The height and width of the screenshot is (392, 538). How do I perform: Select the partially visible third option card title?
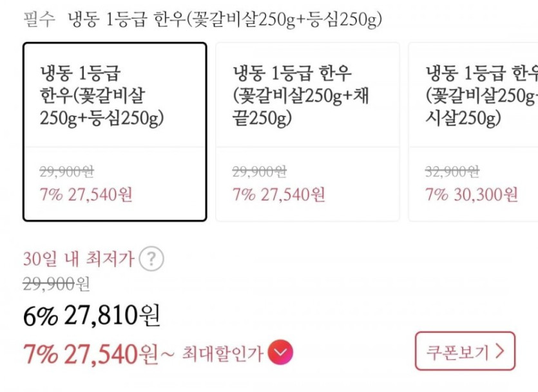click(481, 96)
